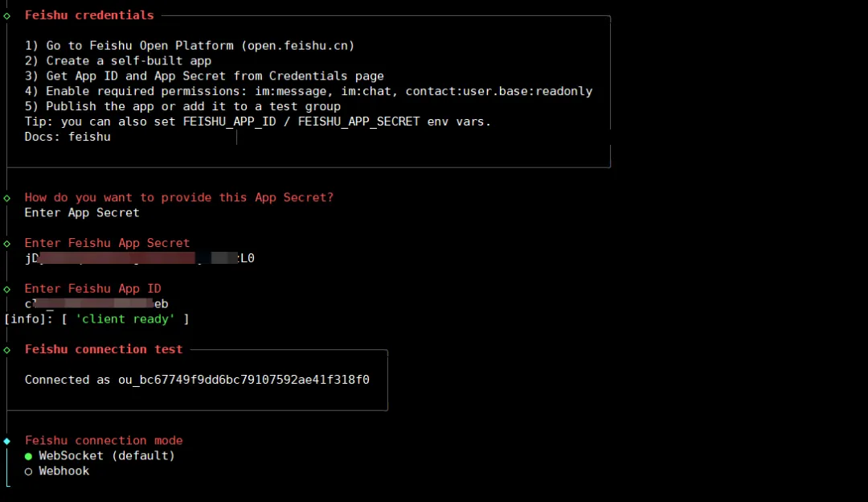Click the diamond marker beside 'Enter Feishu App Secret'
The image size is (868, 502).
point(7,244)
